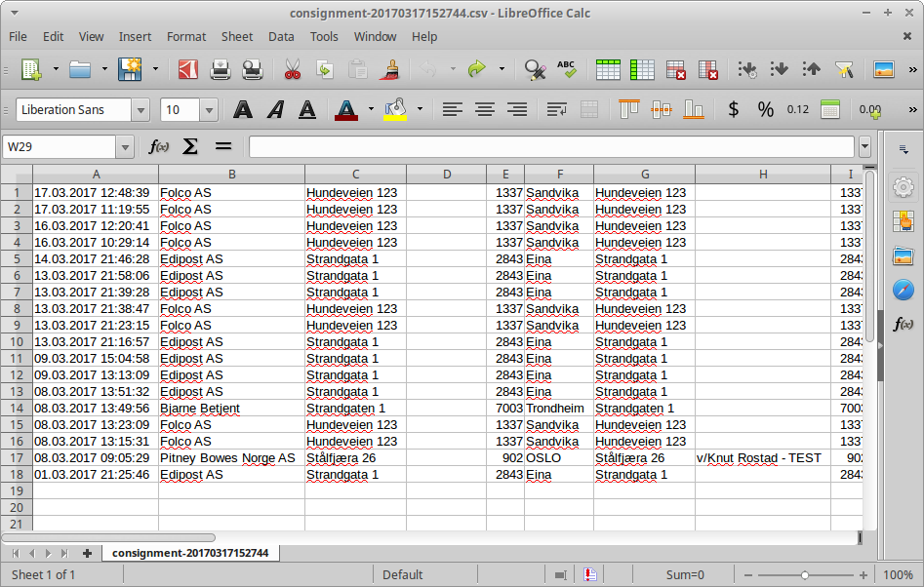Image resolution: width=924 pixels, height=587 pixels.
Task: Open the Sort dialog icon
Action: [x=747, y=69]
